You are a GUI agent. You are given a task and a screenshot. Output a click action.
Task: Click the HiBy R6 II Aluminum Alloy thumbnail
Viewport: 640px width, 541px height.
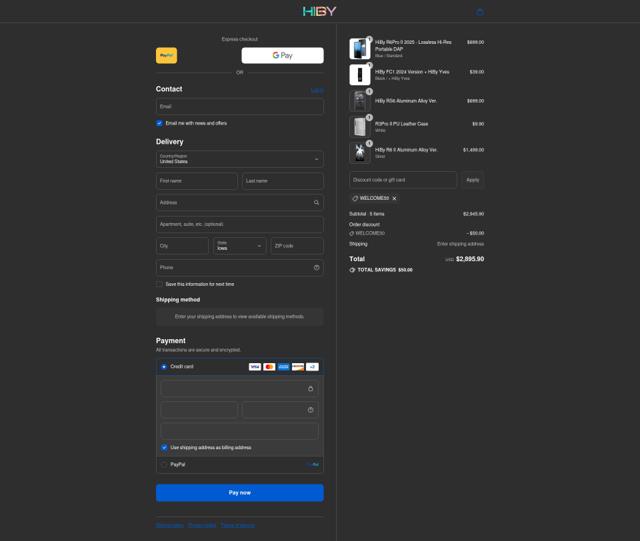pos(360,153)
